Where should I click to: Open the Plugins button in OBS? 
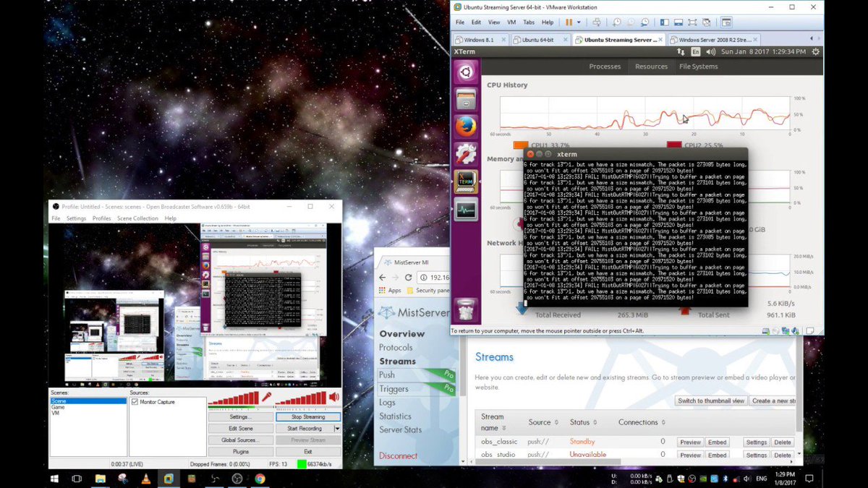(x=240, y=452)
